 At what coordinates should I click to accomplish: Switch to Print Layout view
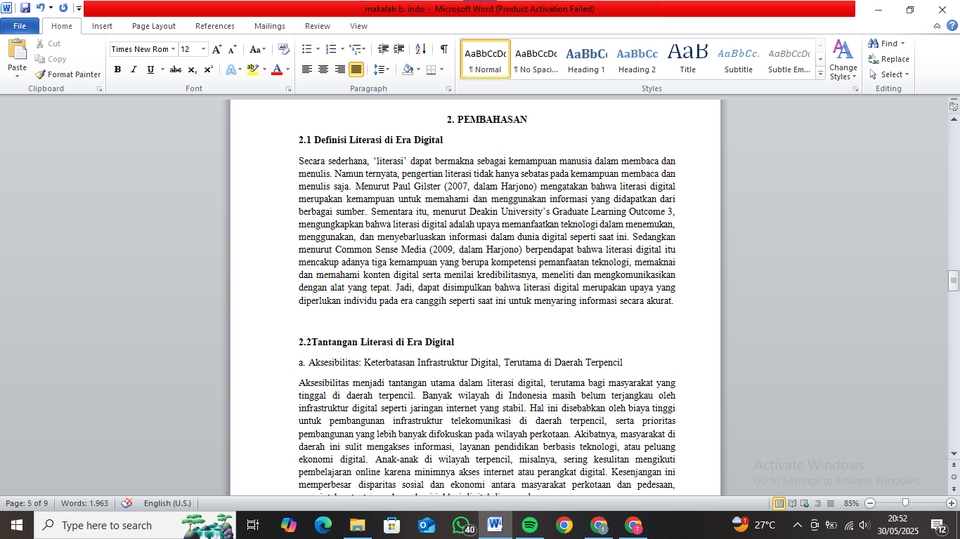[779, 503]
